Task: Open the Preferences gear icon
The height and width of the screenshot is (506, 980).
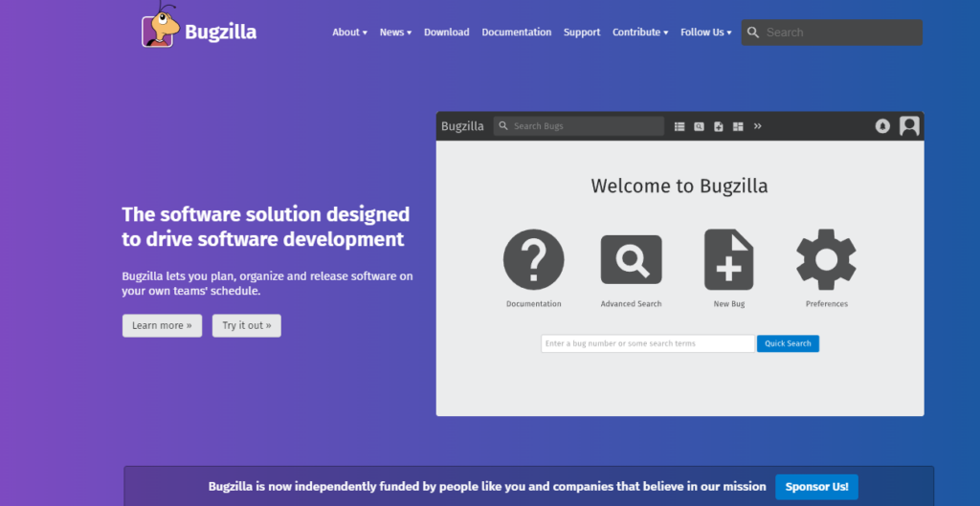Action: [x=826, y=259]
